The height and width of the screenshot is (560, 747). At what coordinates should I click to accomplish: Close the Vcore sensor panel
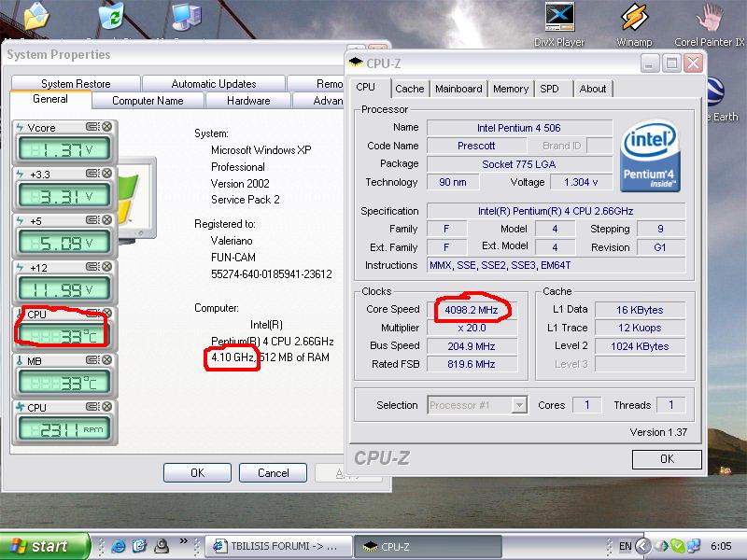point(107,127)
